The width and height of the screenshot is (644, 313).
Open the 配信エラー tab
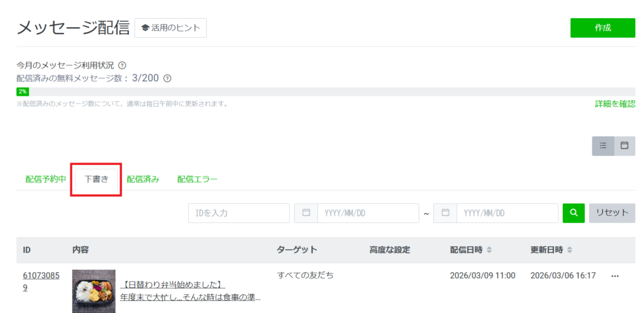(197, 179)
